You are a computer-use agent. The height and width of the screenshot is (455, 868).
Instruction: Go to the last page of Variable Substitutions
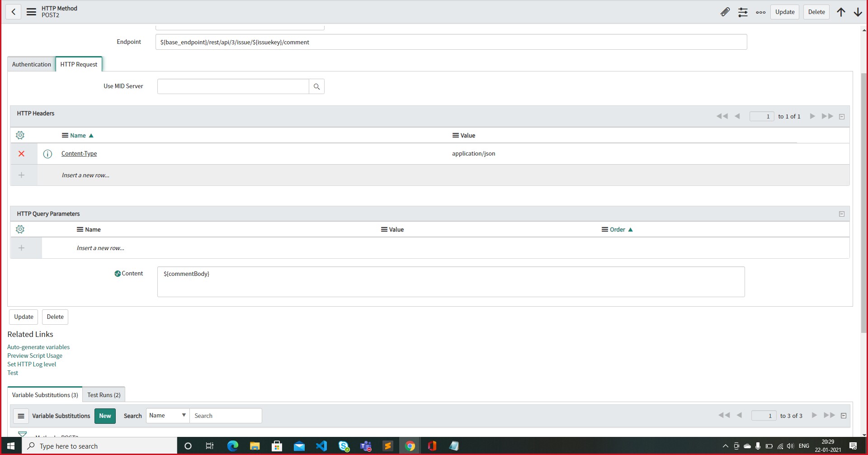coord(829,415)
